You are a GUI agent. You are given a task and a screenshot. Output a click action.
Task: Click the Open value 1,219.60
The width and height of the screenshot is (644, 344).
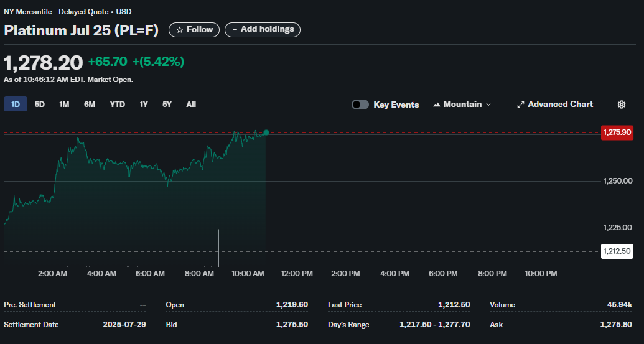pos(292,305)
